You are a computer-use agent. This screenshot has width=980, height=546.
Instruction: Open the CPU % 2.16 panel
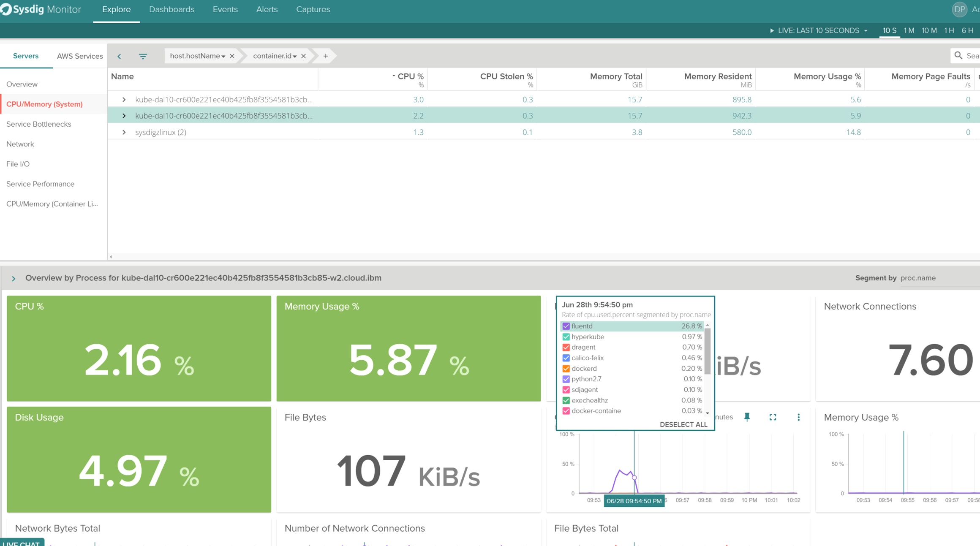(x=139, y=348)
